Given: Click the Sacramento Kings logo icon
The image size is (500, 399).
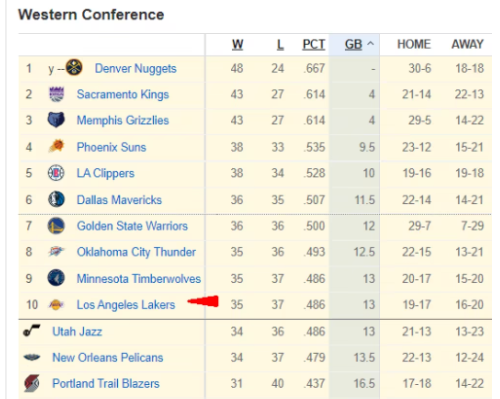Looking at the screenshot, I should [56, 94].
